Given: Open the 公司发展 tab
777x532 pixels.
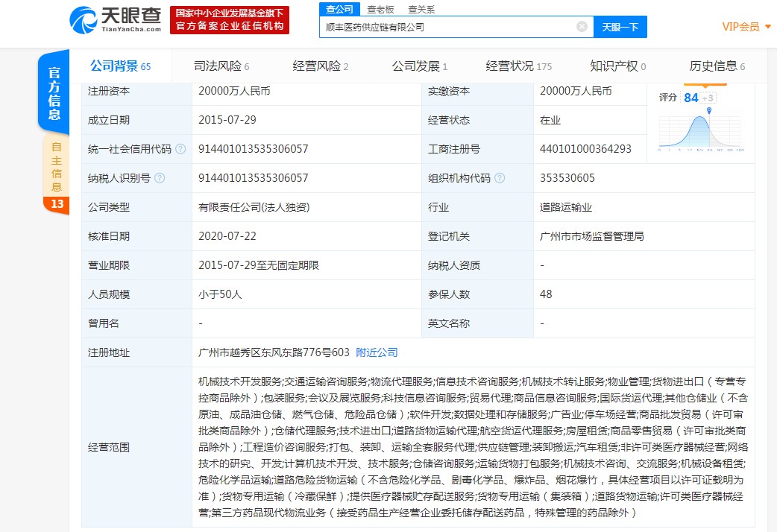Looking at the screenshot, I should [x=420, y=66].
